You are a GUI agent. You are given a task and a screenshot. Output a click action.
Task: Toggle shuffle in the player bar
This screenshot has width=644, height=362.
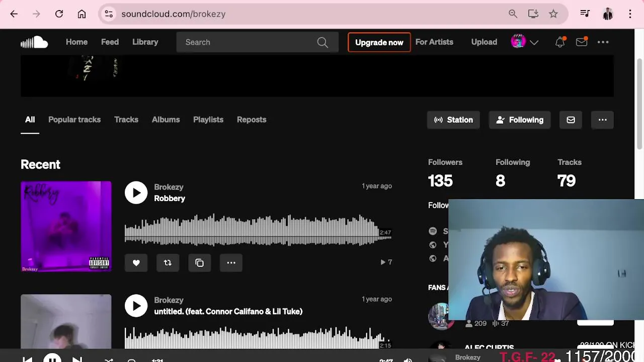coord(109,359)
